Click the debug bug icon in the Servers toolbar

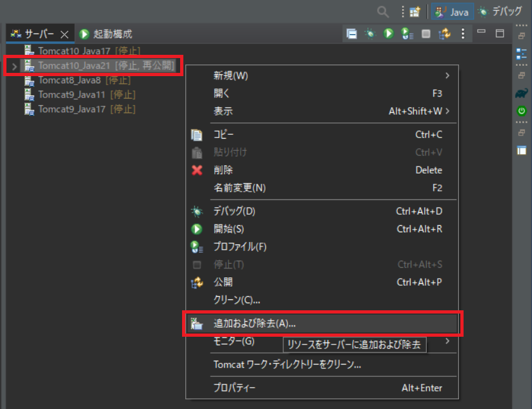[x=370, y=34]
